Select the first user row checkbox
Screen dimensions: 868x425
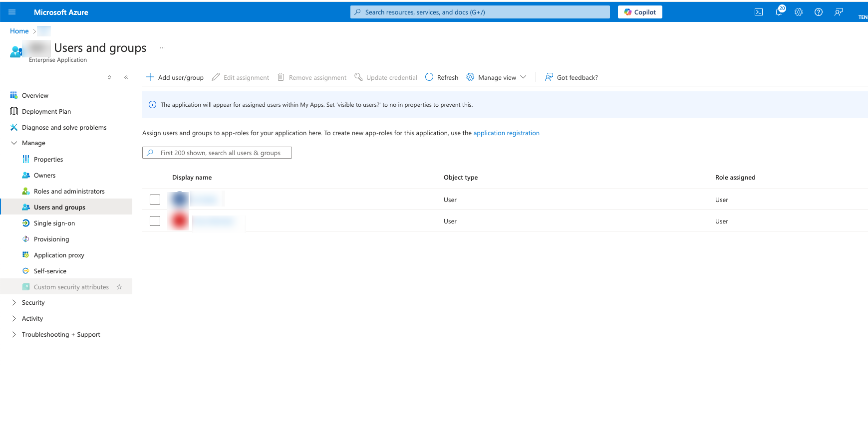(x=155, y=200)
